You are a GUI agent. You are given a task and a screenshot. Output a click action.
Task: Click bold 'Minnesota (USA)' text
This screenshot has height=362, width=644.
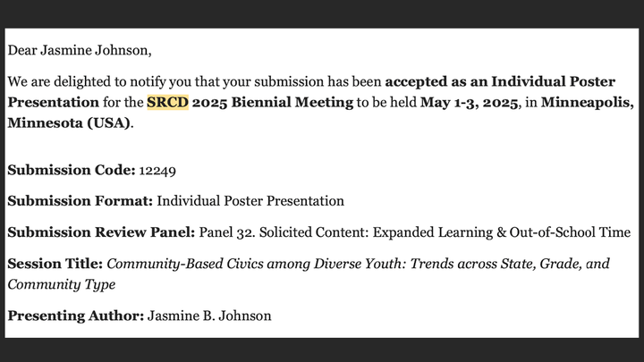click(69, 122)
